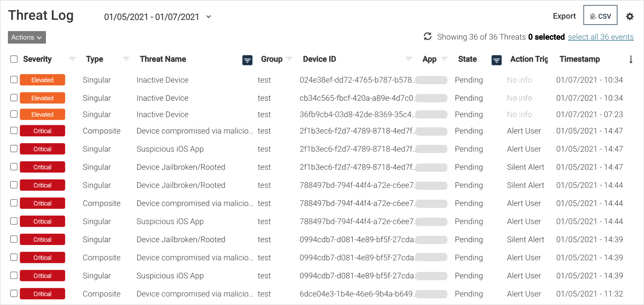Screen dimensions: 644x305
Task: Open the Threat Name column filter
Action: click(247, 60)
